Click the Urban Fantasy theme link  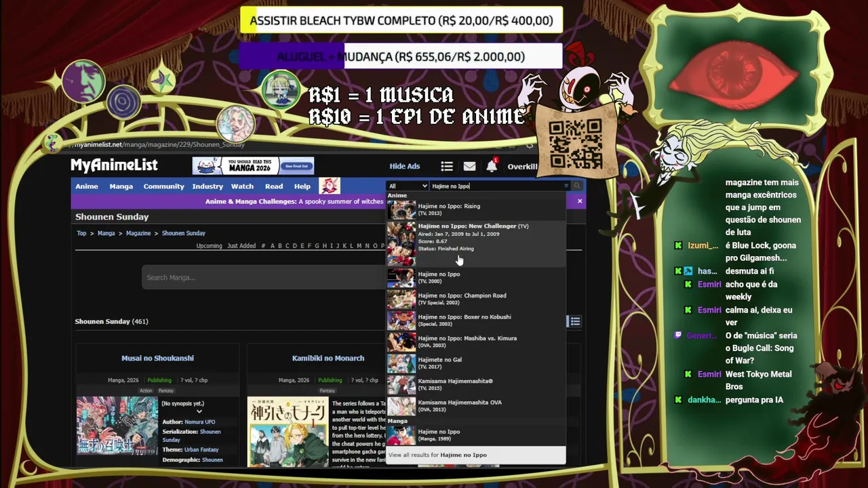pos(201,449)
